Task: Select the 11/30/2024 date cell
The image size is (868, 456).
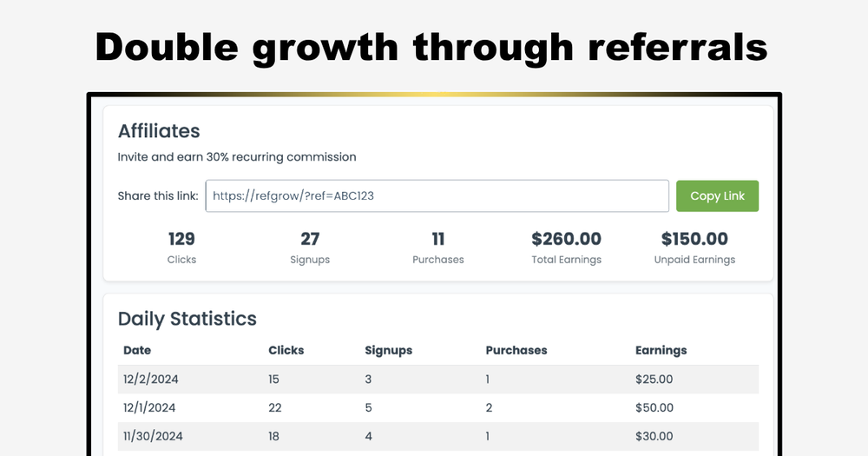Action: point(153,436)
